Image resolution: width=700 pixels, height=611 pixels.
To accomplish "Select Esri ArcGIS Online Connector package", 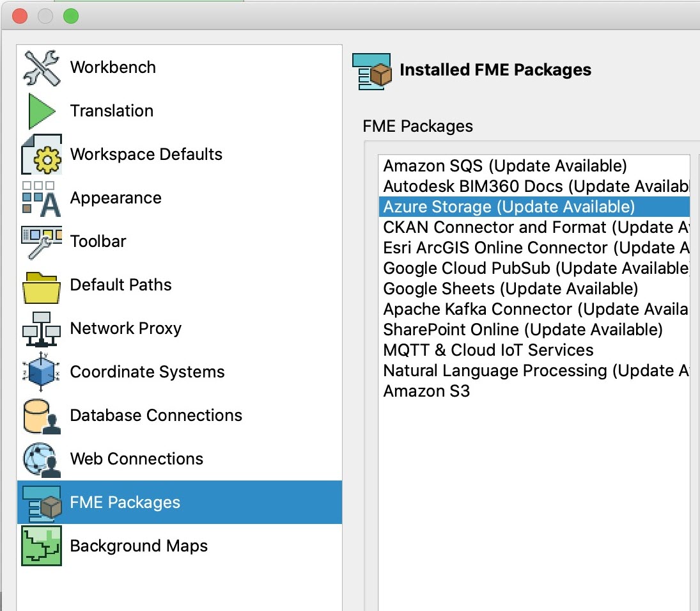I will [534, 248].
